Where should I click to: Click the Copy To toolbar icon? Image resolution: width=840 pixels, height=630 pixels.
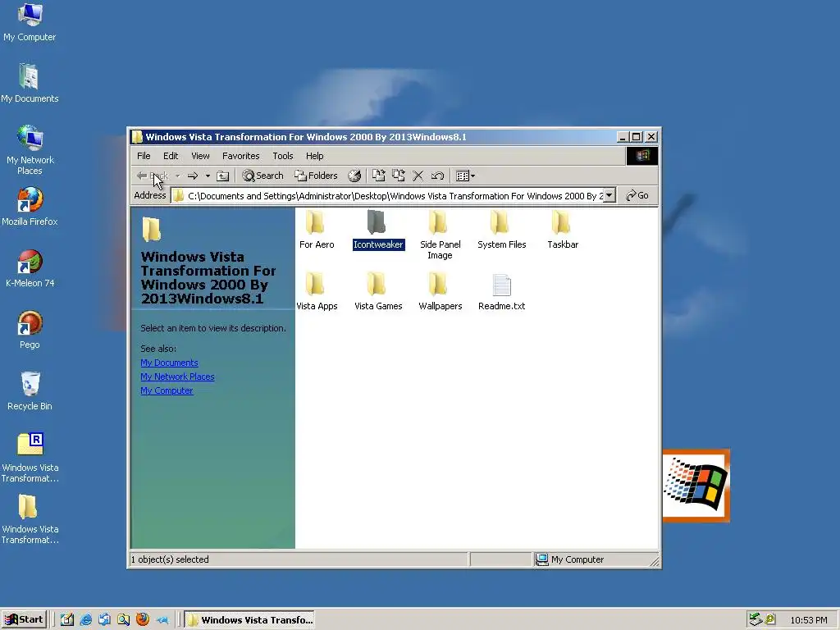pos(399,176)
